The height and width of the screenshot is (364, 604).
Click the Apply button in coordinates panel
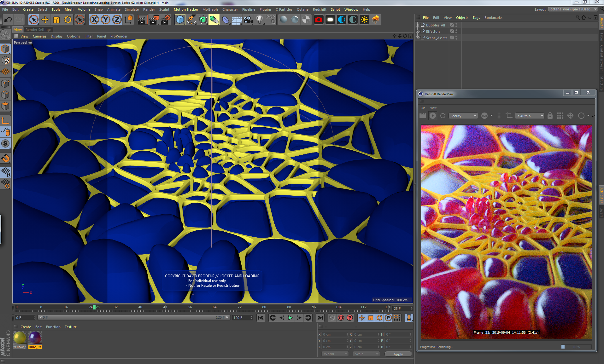(x=398, y=354)
